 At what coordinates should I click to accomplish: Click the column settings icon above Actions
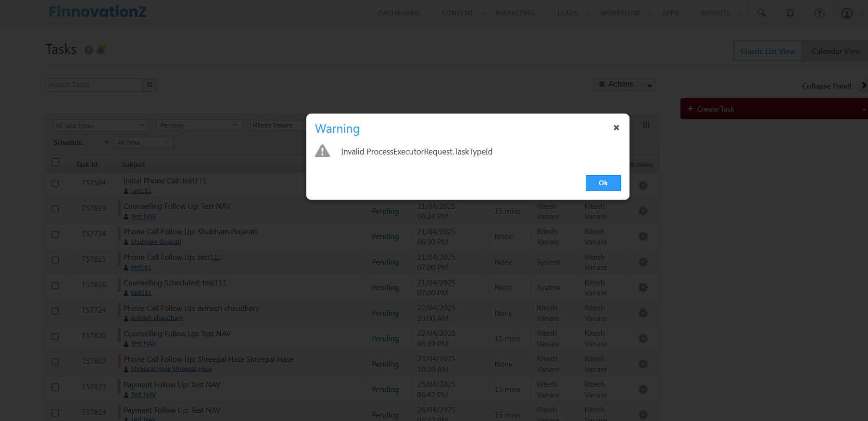tap(646, 125)
